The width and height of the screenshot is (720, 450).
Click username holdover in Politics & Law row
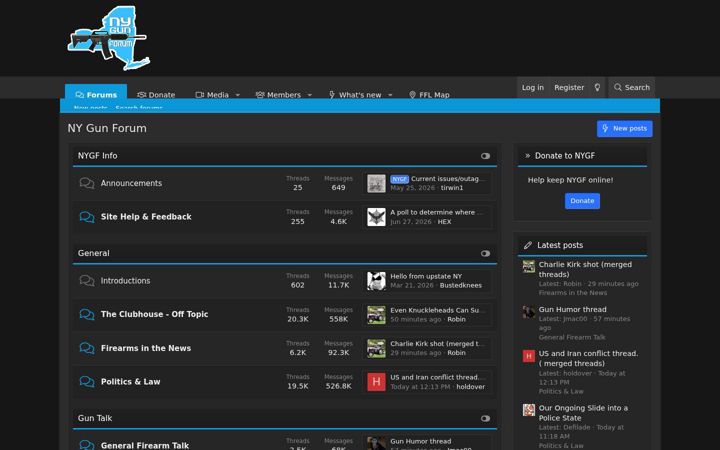pos(470,387)
